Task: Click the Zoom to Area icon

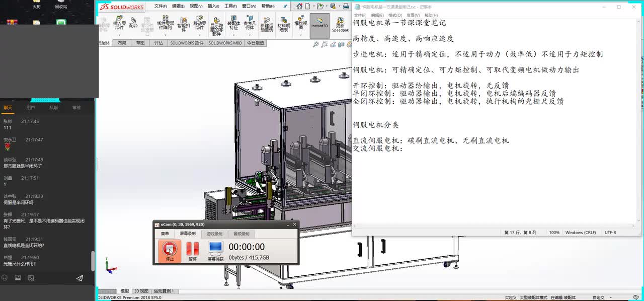Action: click(325, 44)
